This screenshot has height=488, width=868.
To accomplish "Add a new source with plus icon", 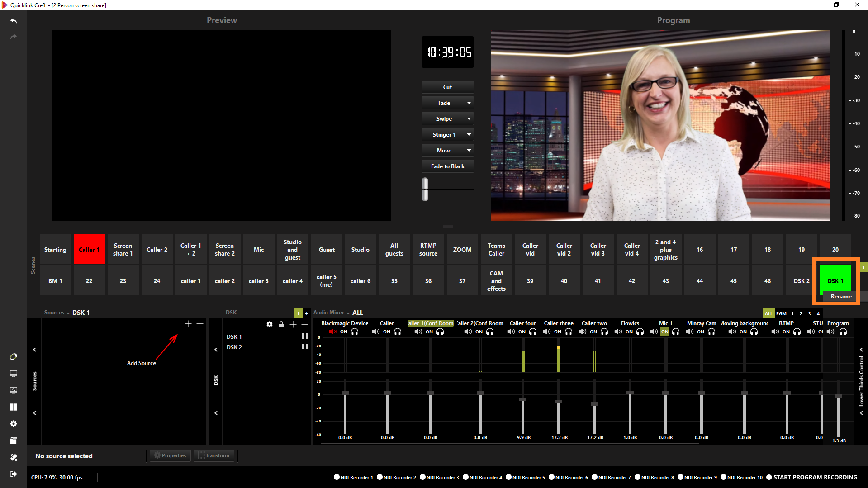I will (188, 324).
